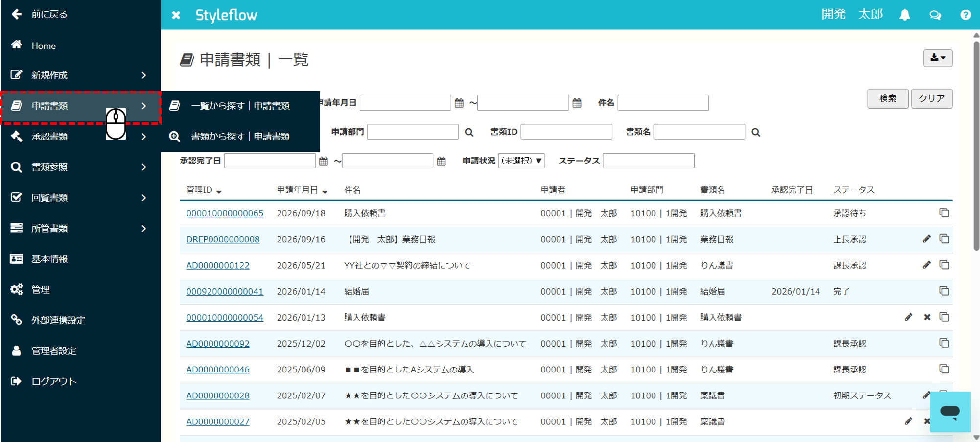Image resolution: width=980 pixels, height=442 pixels.
Task: Click the 書類ID input field
Action: 566,132
